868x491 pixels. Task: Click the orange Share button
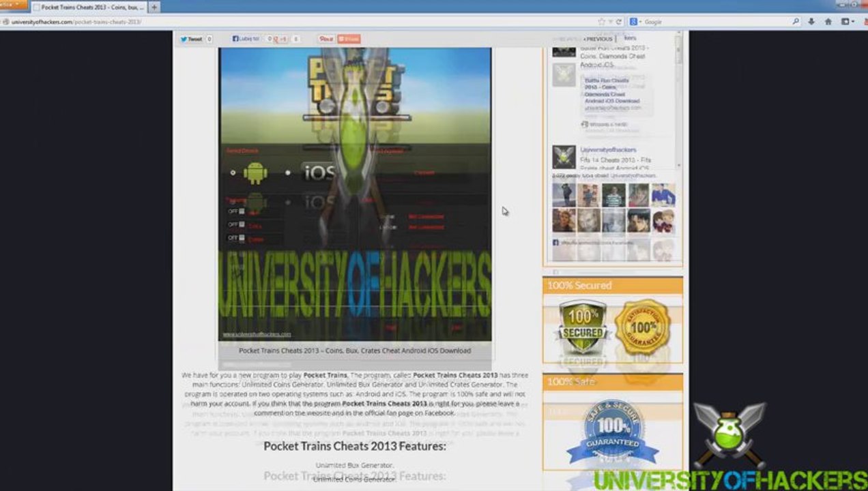point(349,39)
